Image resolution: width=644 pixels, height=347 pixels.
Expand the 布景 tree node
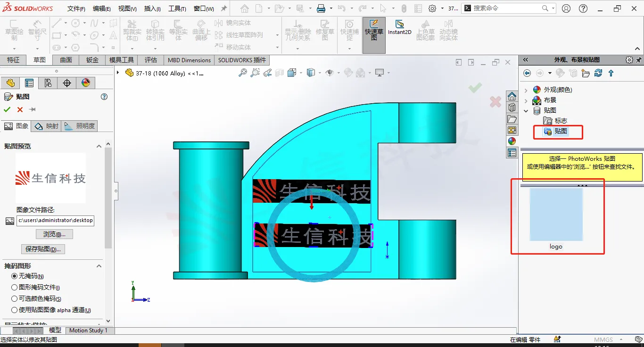526,100
